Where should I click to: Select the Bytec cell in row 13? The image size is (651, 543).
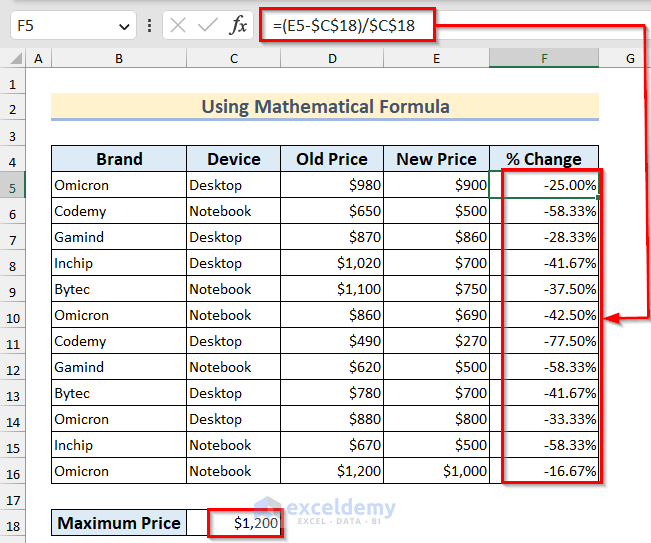119,393
